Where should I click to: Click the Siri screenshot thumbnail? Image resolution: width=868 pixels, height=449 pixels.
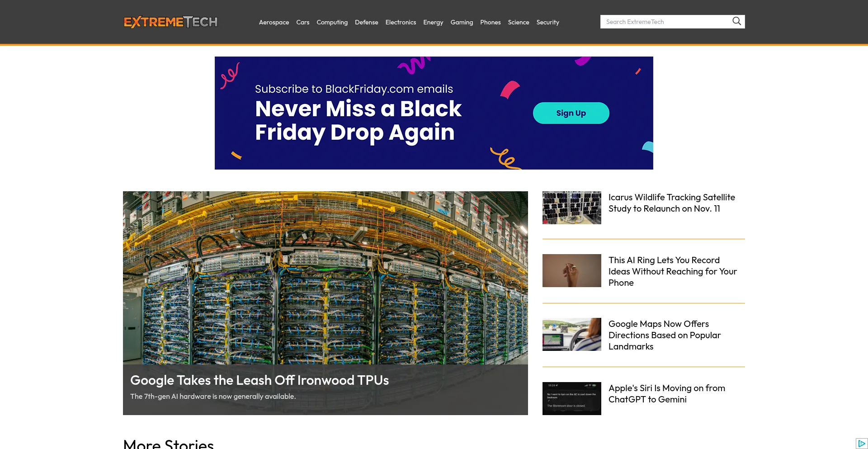click(x=572, y=398)
